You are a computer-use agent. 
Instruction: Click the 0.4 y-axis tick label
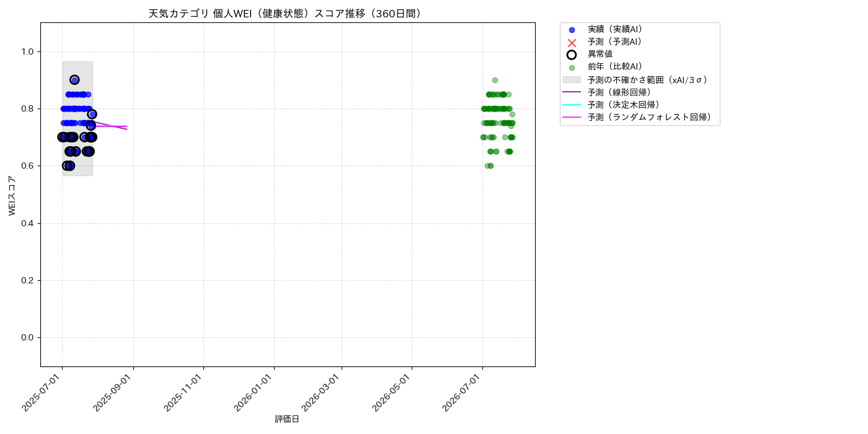coord(27,223)
